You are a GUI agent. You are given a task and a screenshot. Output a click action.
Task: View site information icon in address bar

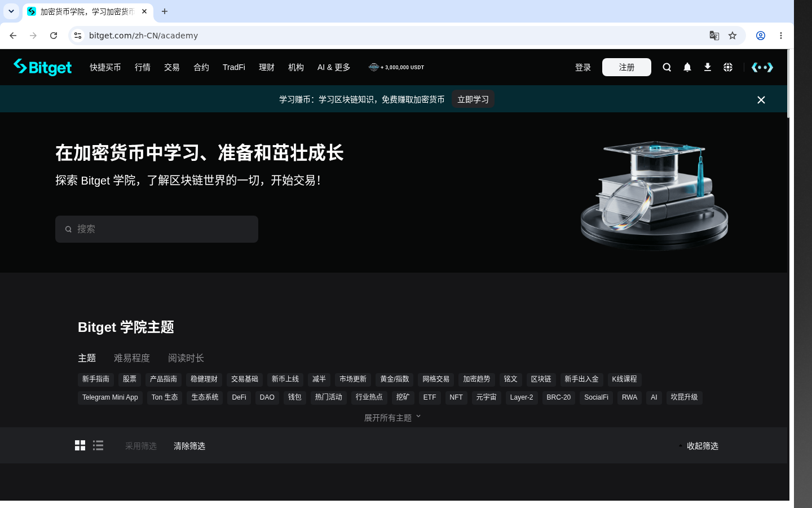coord(78,36)
